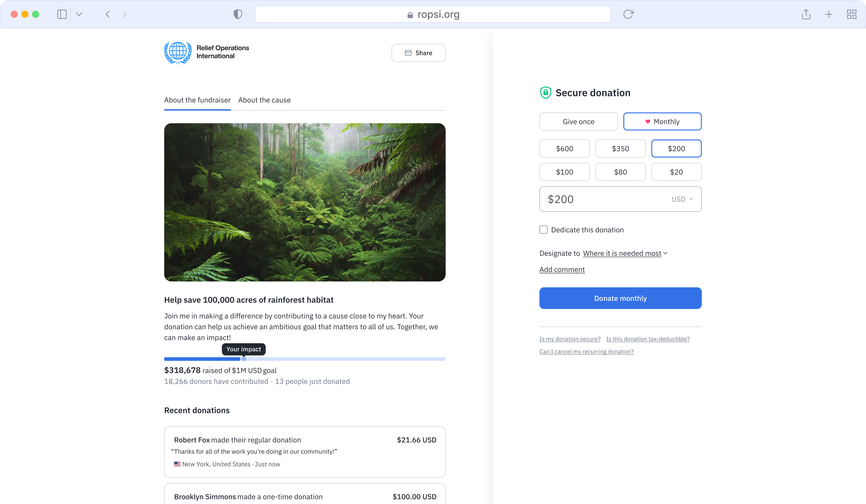Go back with left arrow icon
The height and width of the screenshot is (504, 866).
(x=108, y=14)
